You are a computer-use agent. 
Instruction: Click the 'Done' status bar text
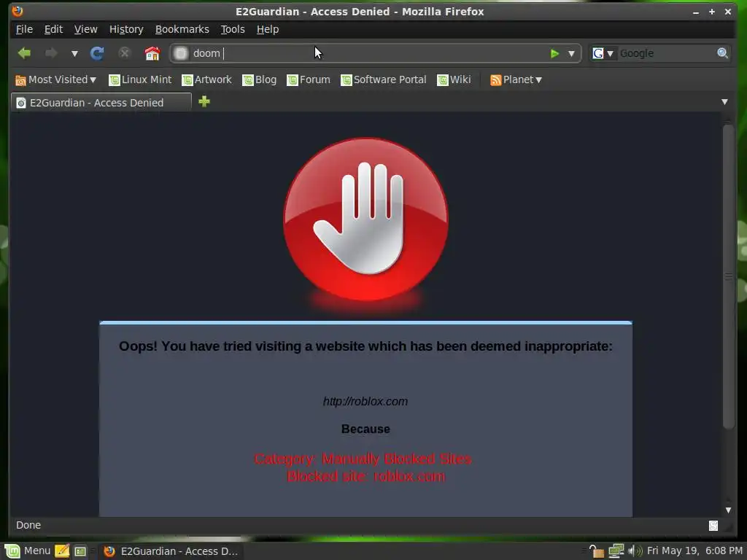[x=28, y=525]
